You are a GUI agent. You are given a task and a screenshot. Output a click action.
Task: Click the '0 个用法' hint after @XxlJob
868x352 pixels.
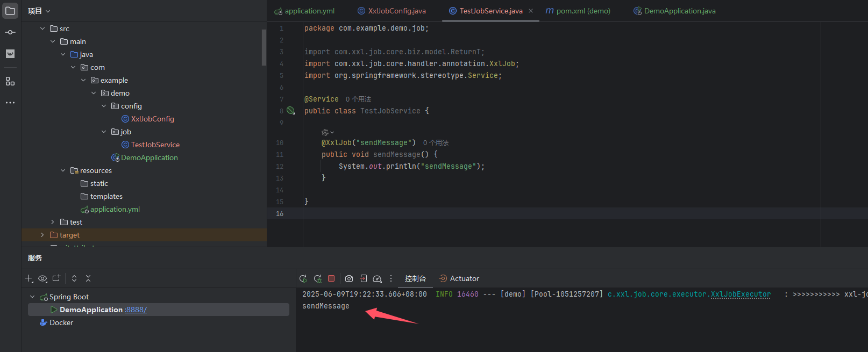click(x=436, y=143)
